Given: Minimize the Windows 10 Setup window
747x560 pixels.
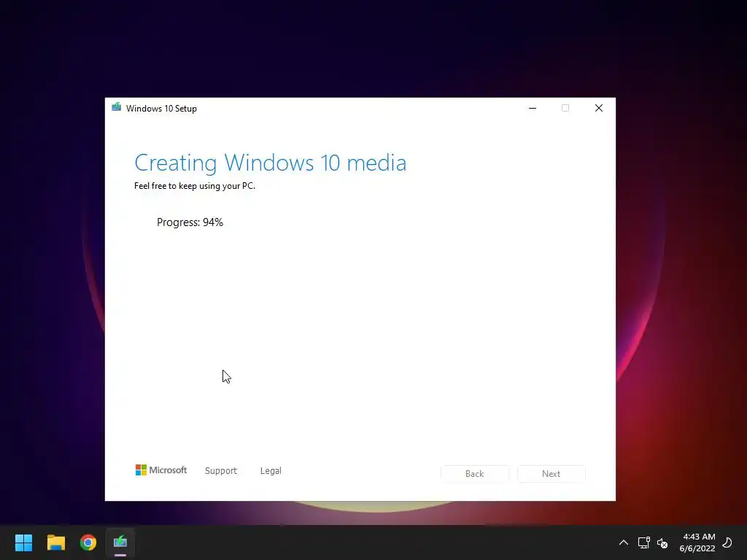Looking at the screenshot, I should click(x=533, y=108).
